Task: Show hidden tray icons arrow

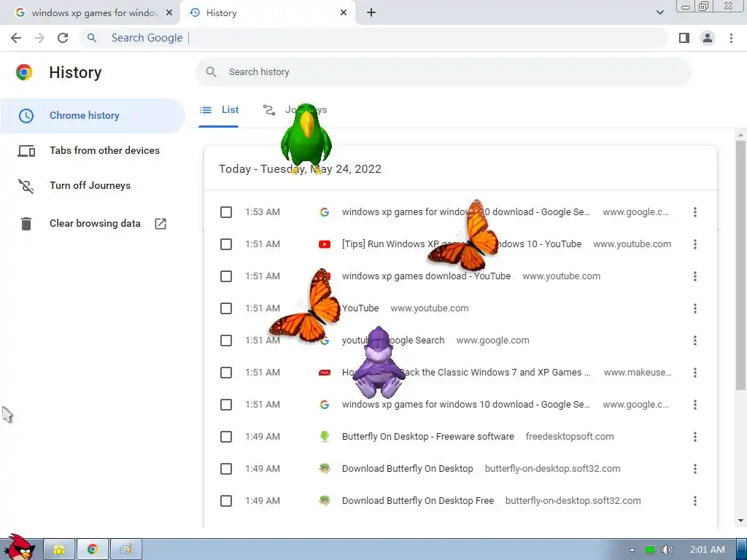Action: 632,550
